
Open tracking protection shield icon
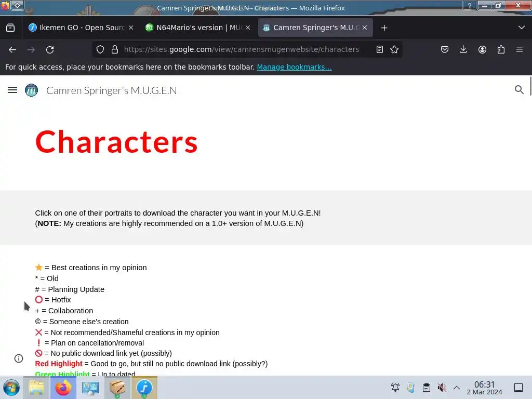(100, 49)
